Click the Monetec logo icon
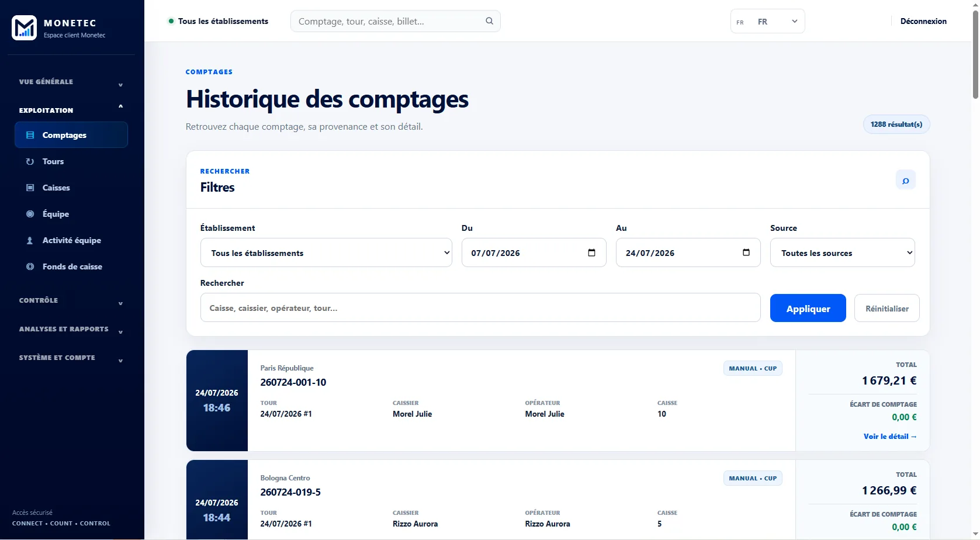The height and width of the screenshot is (540, 980). click(24, 27)
